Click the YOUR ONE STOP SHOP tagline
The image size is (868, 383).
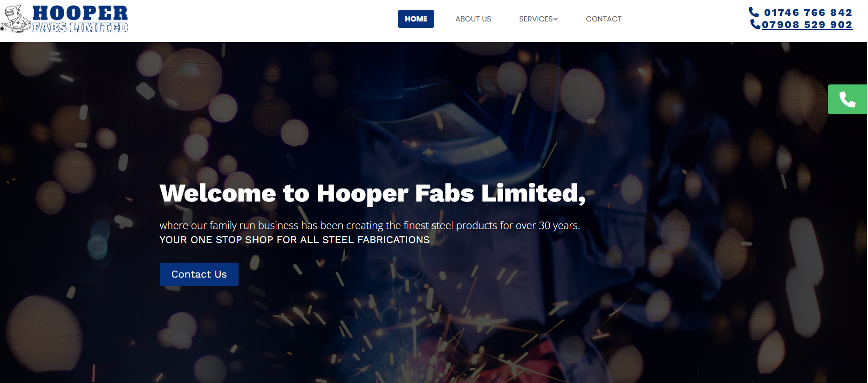[x=294, y=240]
